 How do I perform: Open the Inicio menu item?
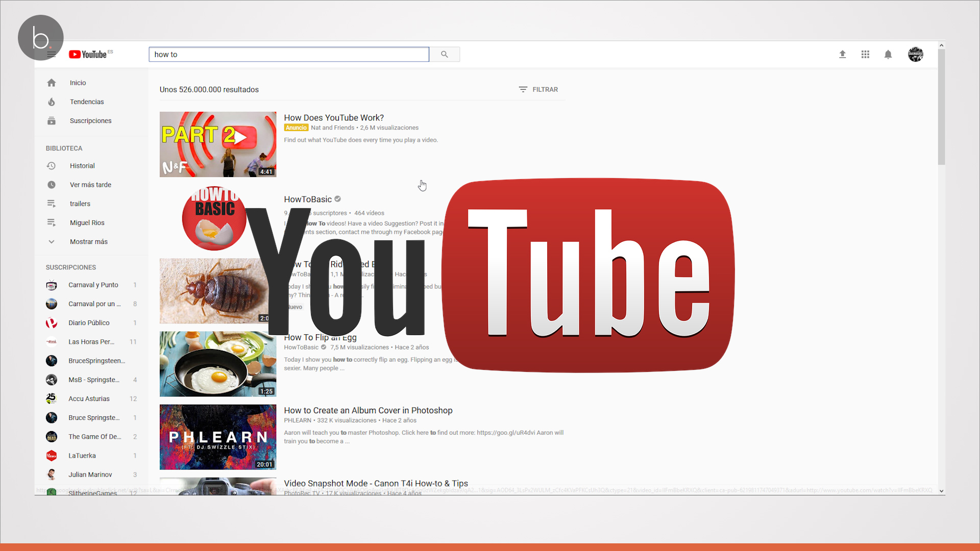(x=78, y=83)
